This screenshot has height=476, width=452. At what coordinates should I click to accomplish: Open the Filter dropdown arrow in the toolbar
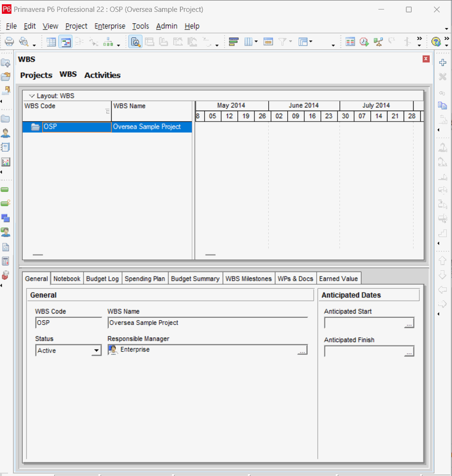pyautogui.click(x=290, y=41)
